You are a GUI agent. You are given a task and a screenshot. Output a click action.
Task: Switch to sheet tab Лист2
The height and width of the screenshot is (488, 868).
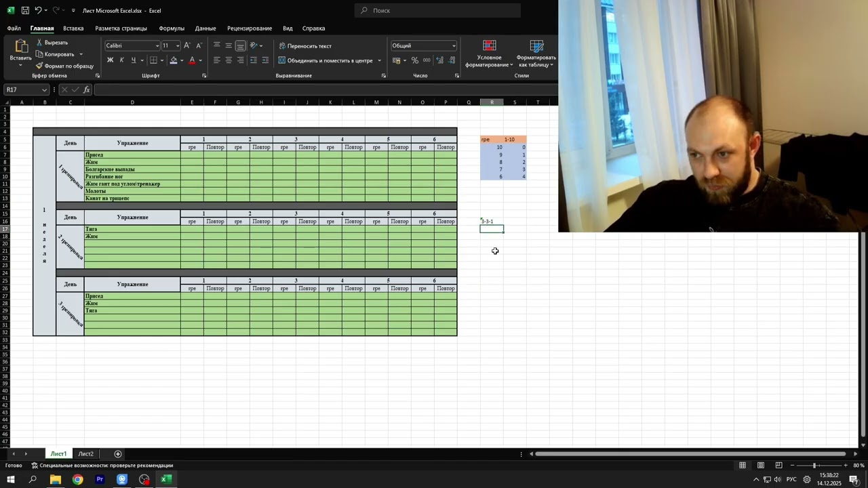(85, 453)
